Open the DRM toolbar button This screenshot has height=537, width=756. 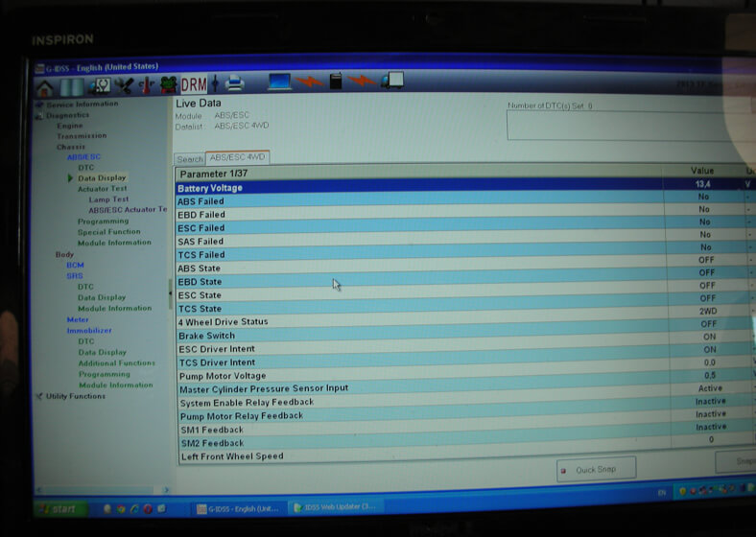194,84
